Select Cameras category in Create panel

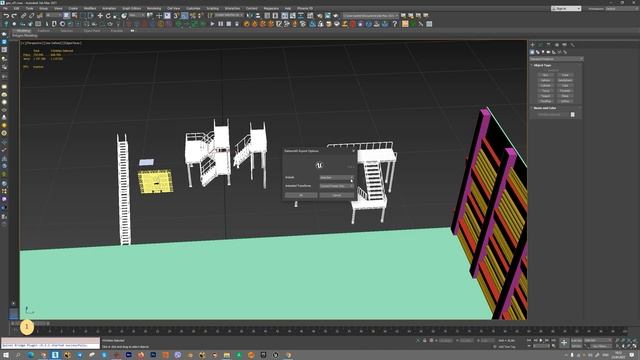coord(549,52)
